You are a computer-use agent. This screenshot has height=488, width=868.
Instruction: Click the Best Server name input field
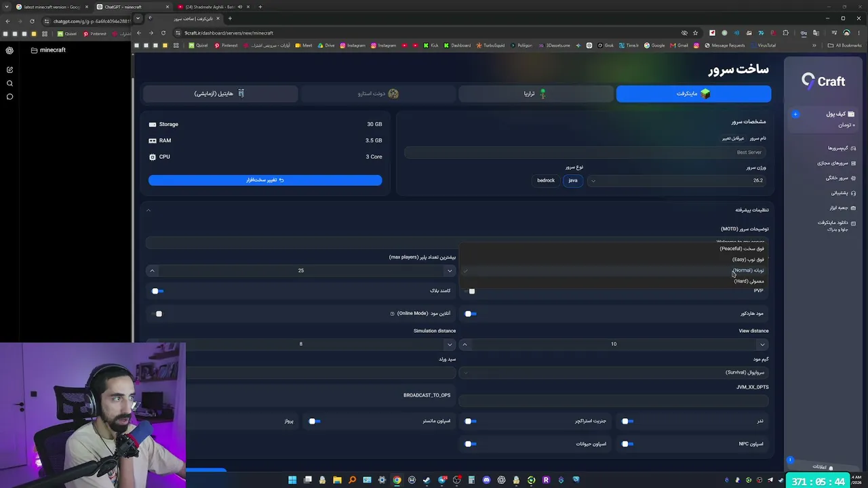tap(586, 152)
